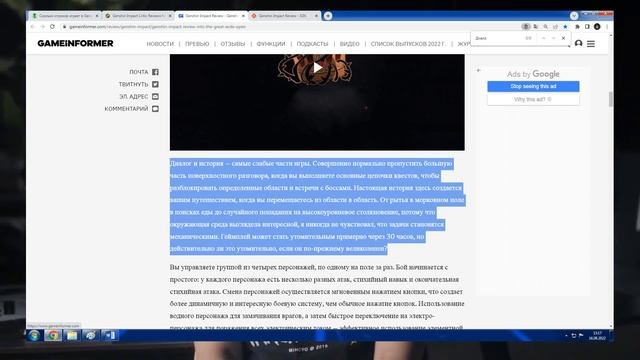Click the email icon next to ЭЛ. АДРЕС
Screen dimensions: 640x360
pyautogui.click(x=155, y=96)
